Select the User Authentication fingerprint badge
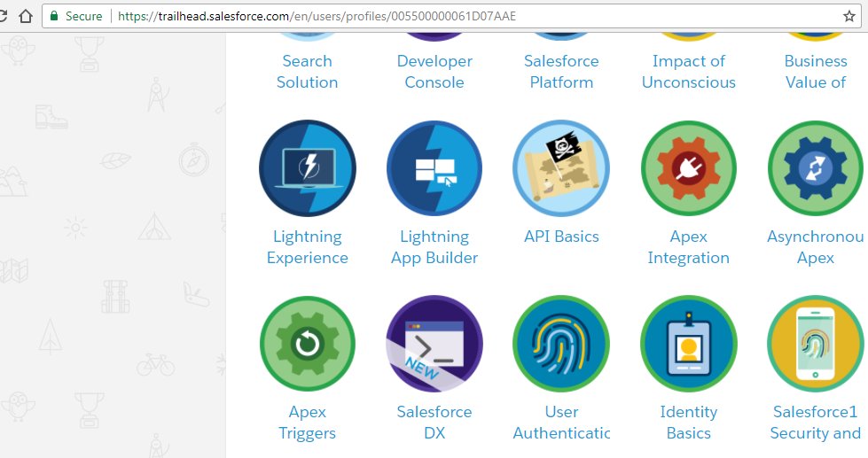 pos(561,344)
